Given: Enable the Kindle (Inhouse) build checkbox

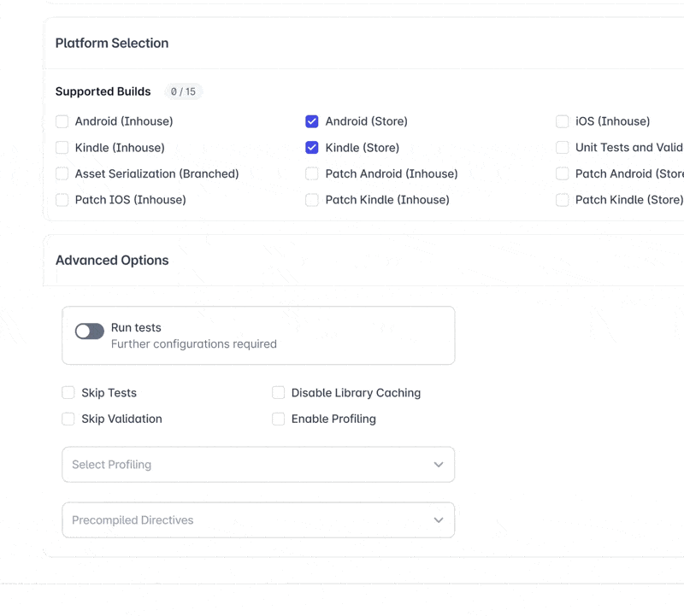Looking at the screenshot, I should 62,148.
